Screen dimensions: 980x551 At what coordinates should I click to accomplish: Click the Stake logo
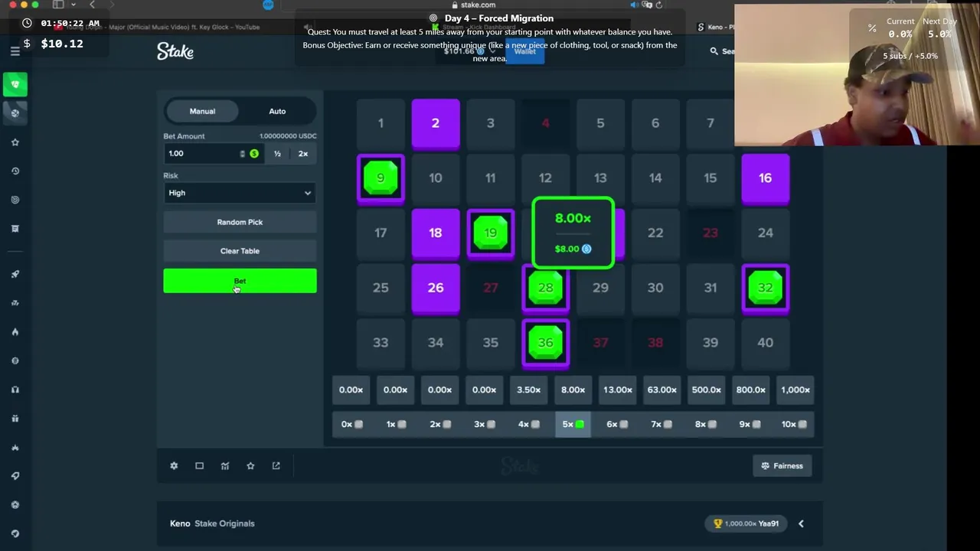[x=175, y=51]
